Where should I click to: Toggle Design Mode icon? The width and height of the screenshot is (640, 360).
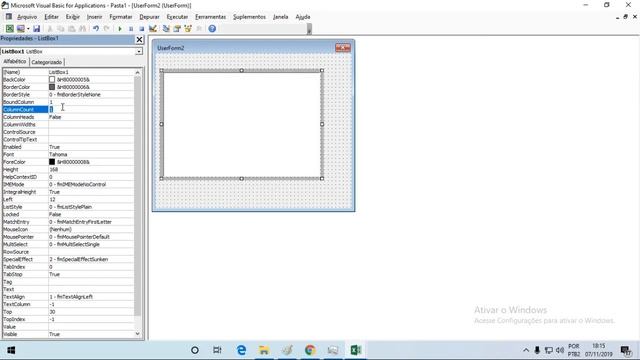(153, 29)
